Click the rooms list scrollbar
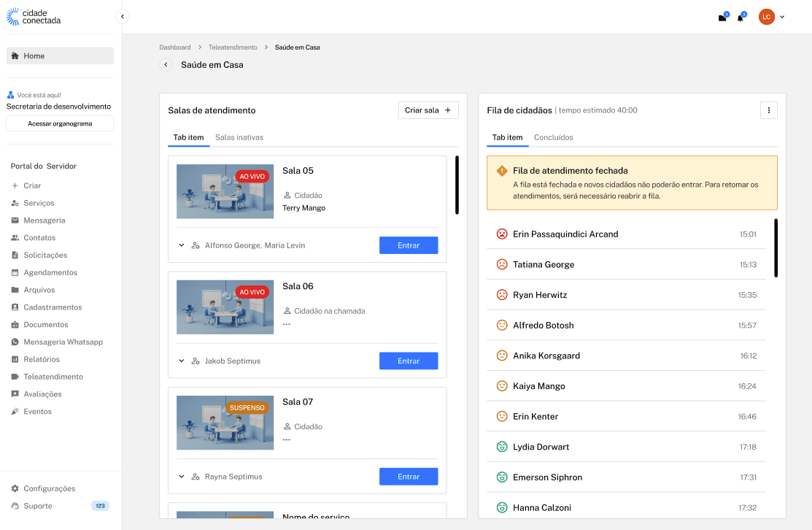812x530 pixels. [457, 185]
